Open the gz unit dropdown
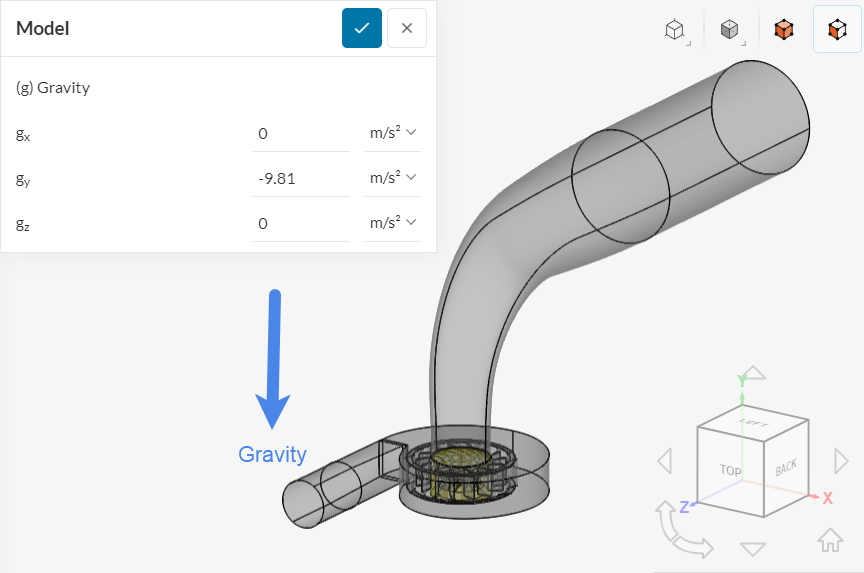The height and width of the screenshot is (573, 864). click(x=392, y=224)
